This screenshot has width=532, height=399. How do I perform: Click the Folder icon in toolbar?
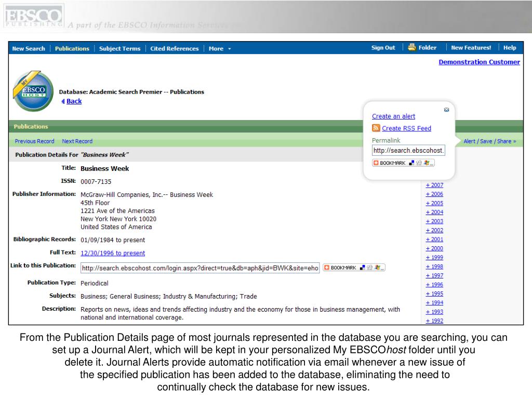click(x=412, y=48)
